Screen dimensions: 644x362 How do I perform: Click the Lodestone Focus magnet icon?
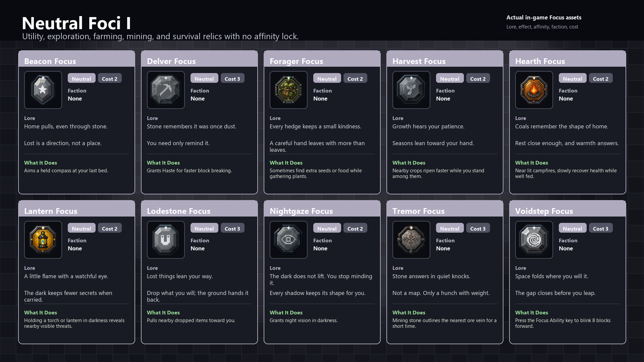pos(166,240)
